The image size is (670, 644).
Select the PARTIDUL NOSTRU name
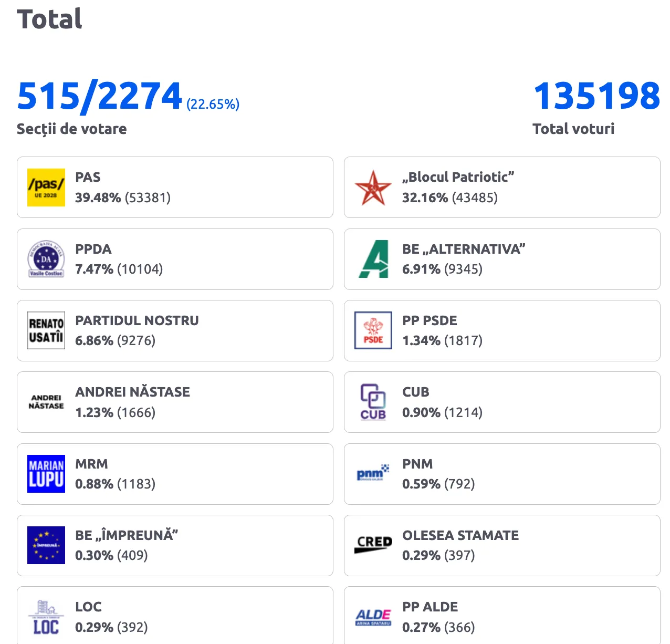point(137,320)
